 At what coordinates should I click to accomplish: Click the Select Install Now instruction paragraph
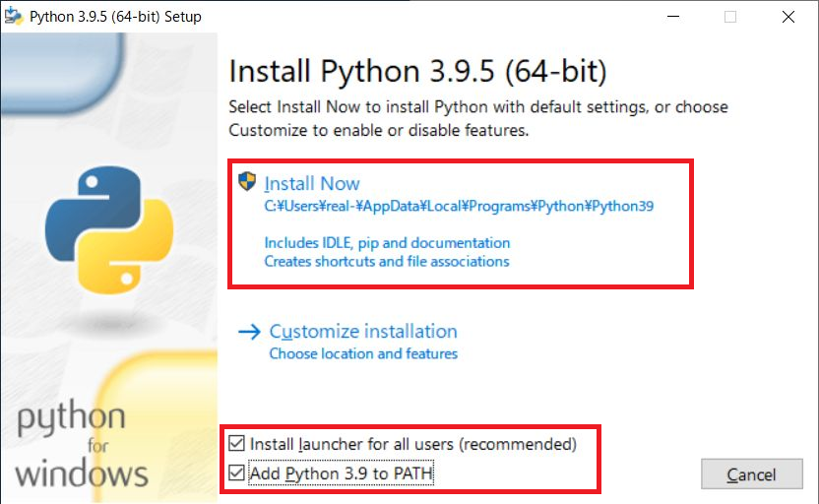tap(477, 118)
